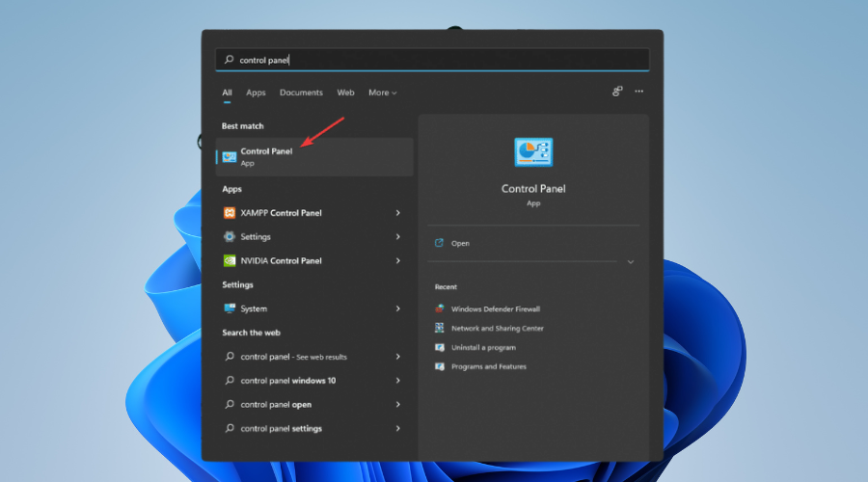Click the Open external-link icon
Screen dimensions: 868x482
tap(439, 243)
